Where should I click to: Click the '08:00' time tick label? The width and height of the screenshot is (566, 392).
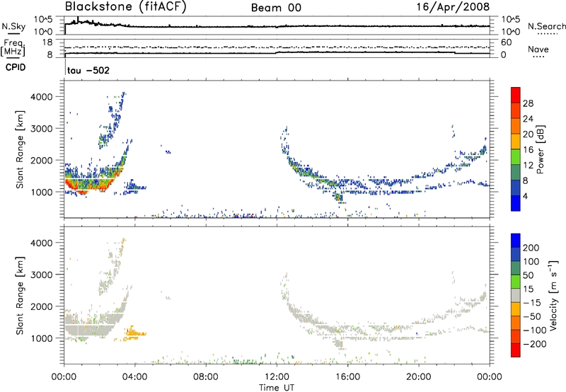205,377
